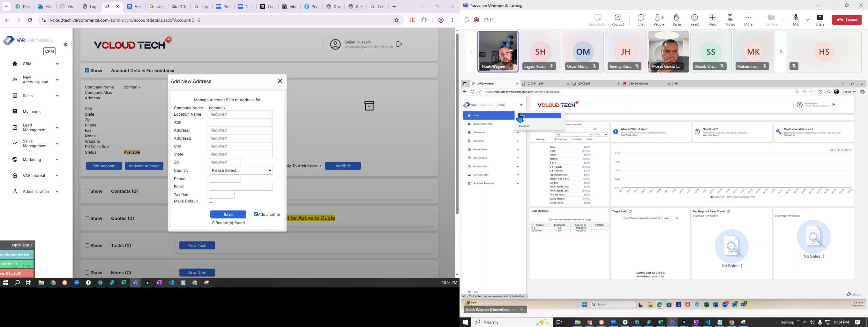
Task: Switch to D&H Distributing tab in shared browser
Action: coord(646,84)
